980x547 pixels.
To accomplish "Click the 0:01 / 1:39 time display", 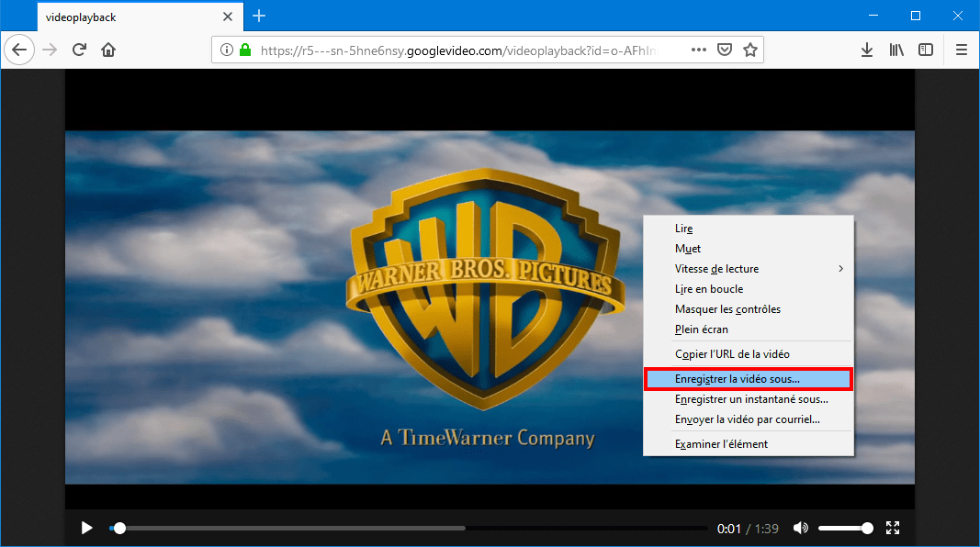I will (x=748, y=529).
